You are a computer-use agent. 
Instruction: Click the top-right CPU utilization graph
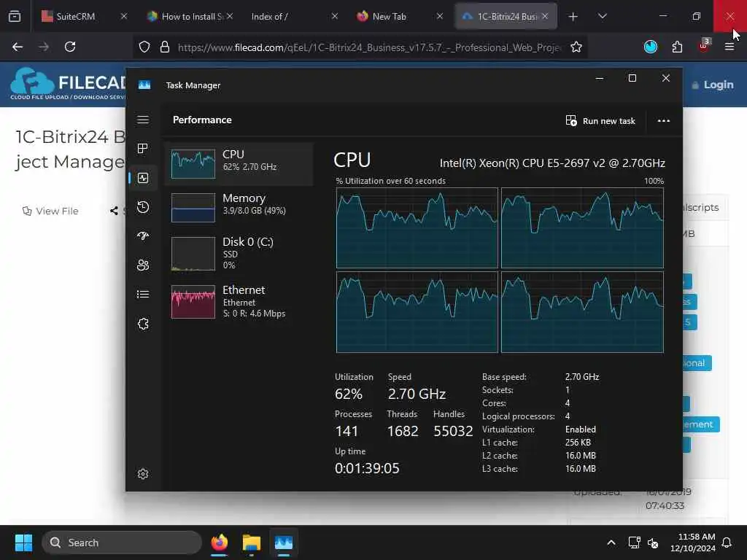(x=582, y=228)
